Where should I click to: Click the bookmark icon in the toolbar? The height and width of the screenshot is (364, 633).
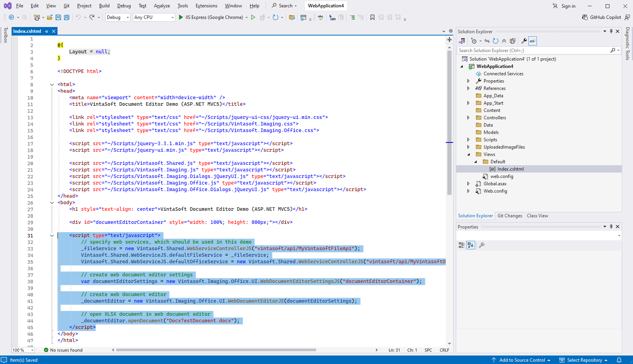point(372,17)
